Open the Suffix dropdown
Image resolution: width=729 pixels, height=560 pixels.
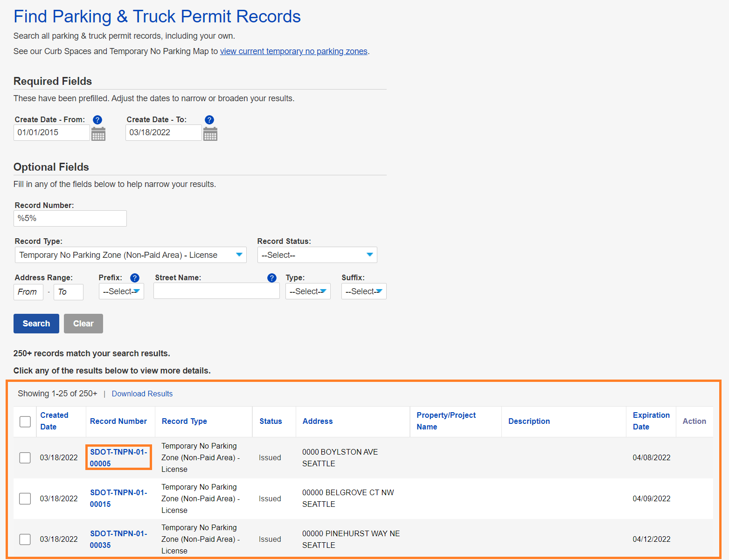[363, 291]
